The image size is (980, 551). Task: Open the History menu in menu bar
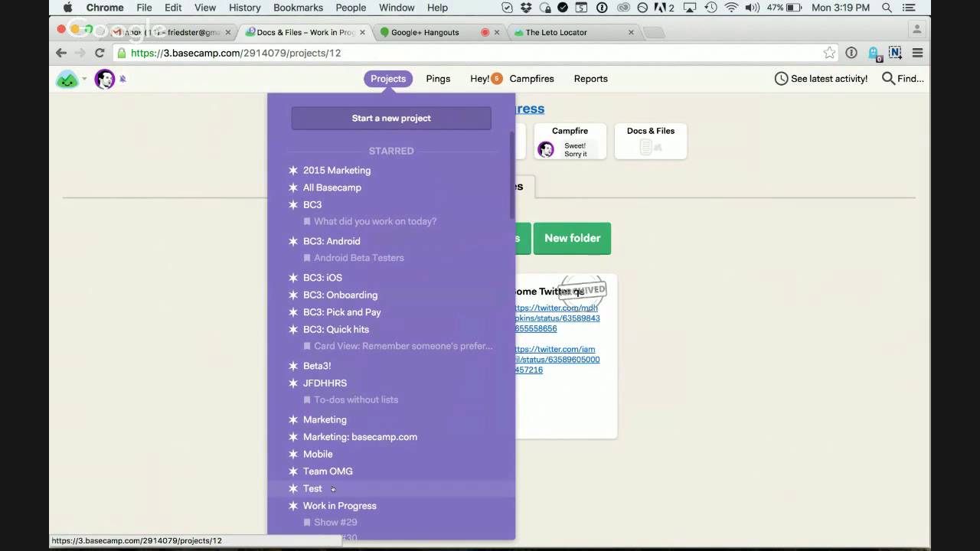[245, 8]
